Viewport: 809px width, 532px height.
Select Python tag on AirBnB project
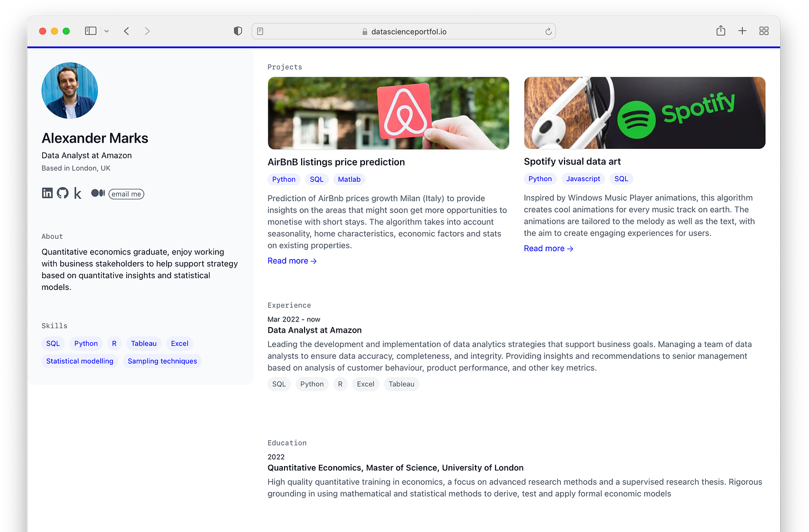(x=284, y=179)
